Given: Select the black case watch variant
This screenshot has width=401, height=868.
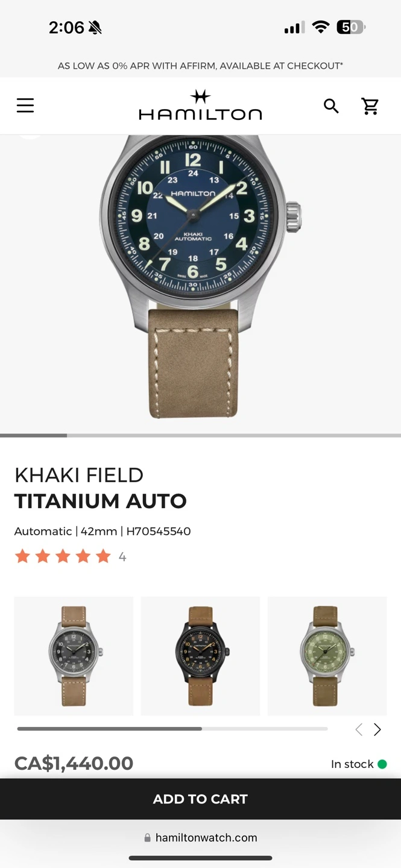Looking at the screenshot, I should (200, 656).
